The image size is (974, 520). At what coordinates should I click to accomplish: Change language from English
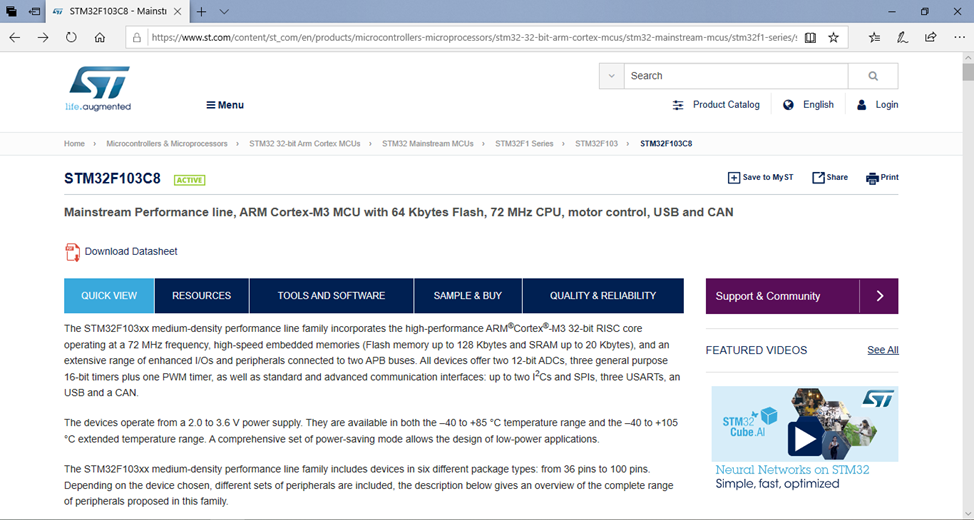[808, 105]
